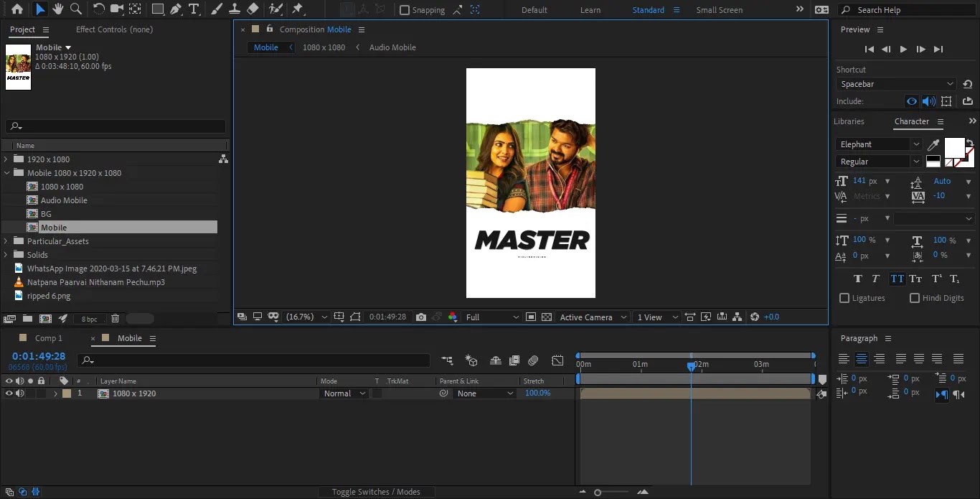Include audio in preview toggle
This screenshot has height=499, width=980.
coord(929,101)
